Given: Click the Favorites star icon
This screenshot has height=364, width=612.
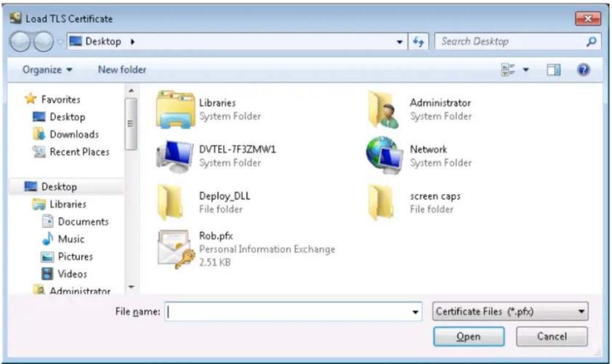Looking at the screenshot, I should pyautogui.click(x=30, y=99).
